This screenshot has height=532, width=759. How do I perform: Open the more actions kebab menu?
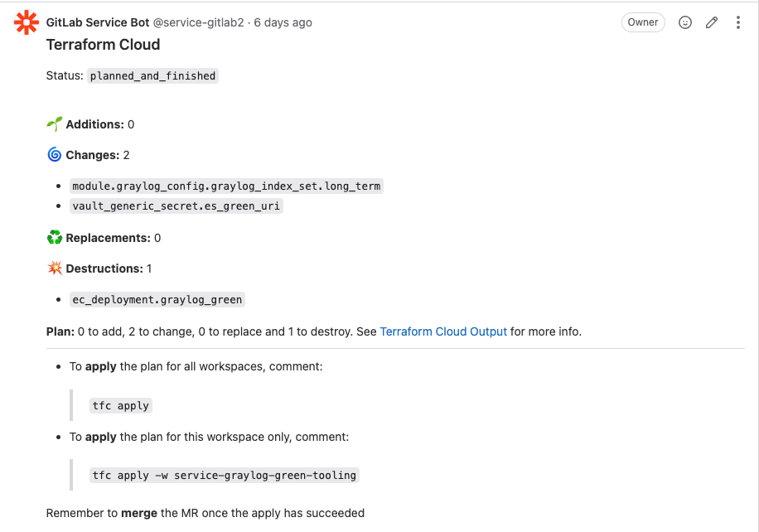737,22
